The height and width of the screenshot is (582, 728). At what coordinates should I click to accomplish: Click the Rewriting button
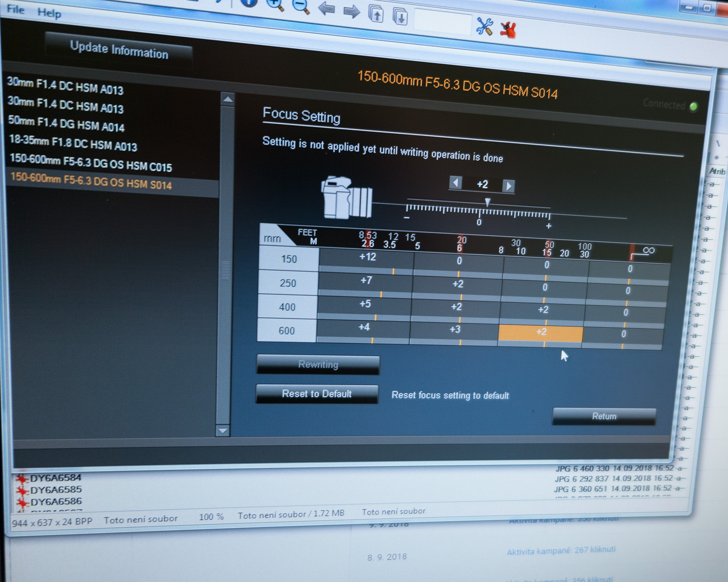(318, 365)
